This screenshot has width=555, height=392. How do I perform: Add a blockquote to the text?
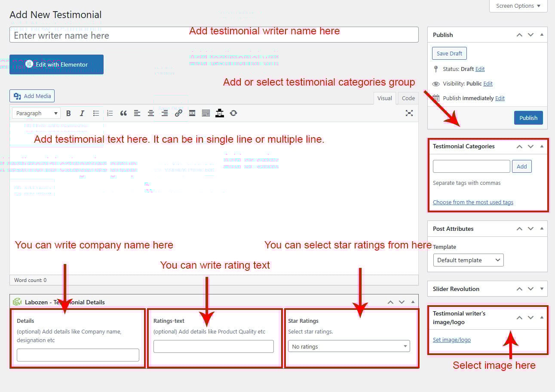point(123,113)
